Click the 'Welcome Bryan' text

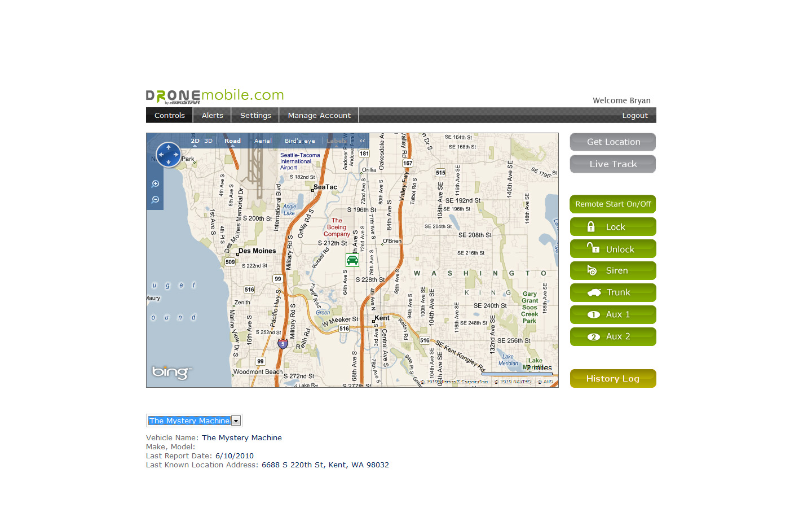621,100
